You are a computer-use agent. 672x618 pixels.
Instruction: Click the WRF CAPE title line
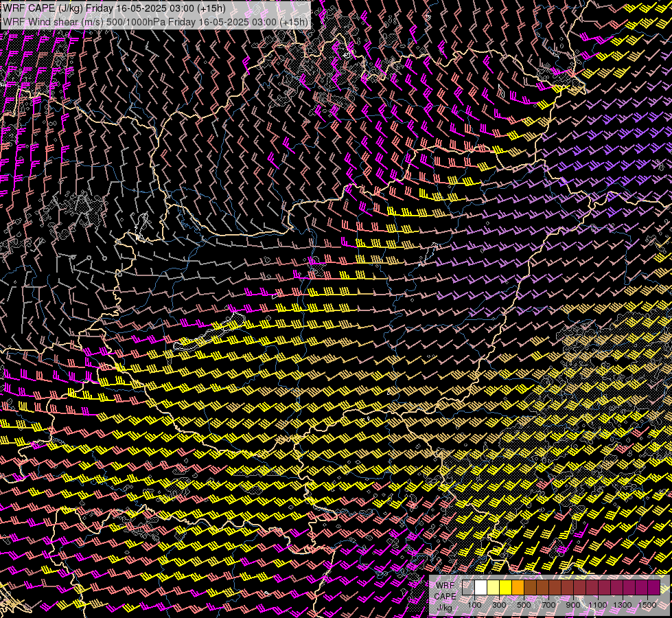coord(115,8)
